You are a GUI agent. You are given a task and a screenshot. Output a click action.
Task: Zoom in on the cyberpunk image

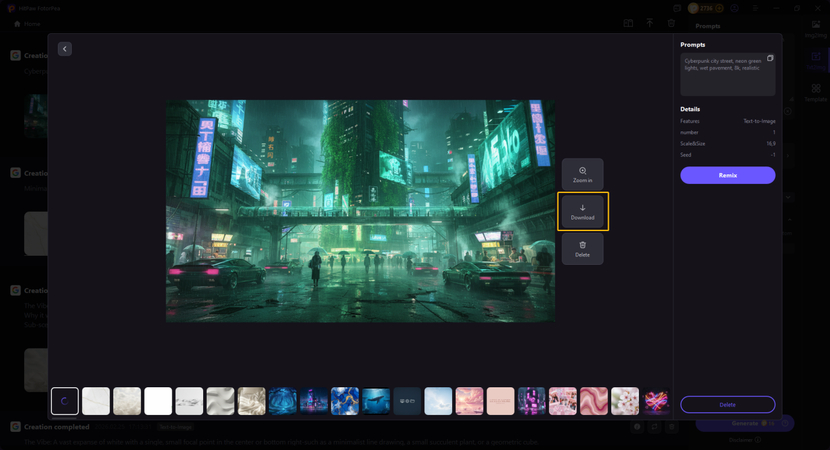[582, 174]
